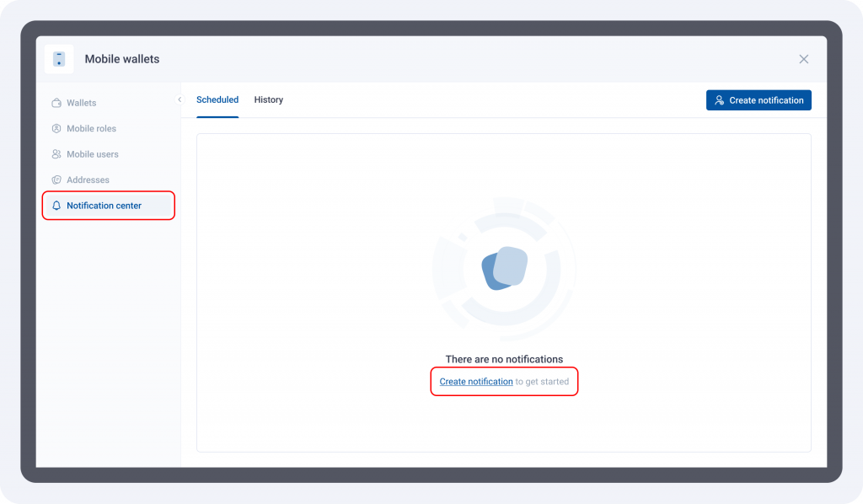Click the Notification center bell icon
Screen dimensions: 863x504
click(56, 206)
